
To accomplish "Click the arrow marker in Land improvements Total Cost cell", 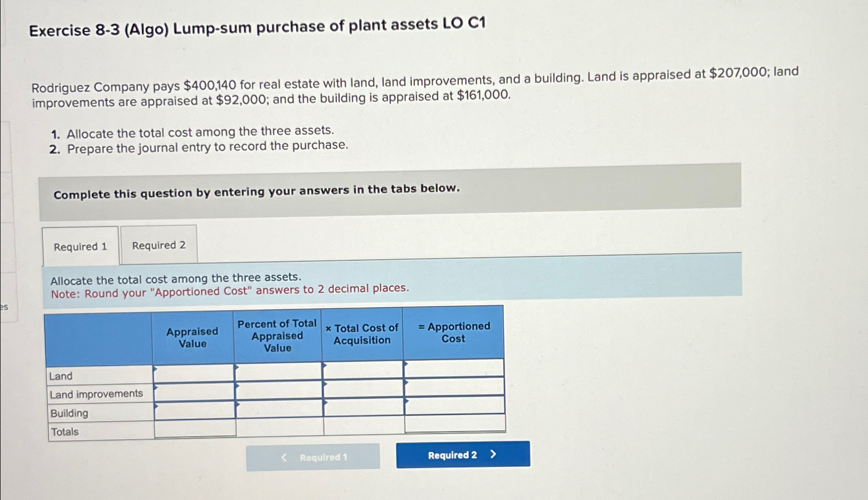I will (325, 387).
